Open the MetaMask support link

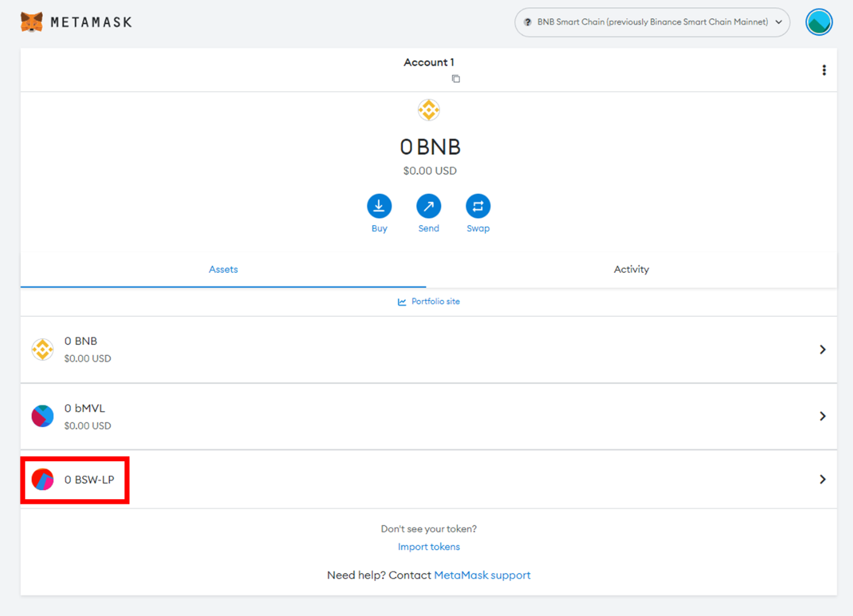[482, 575]
